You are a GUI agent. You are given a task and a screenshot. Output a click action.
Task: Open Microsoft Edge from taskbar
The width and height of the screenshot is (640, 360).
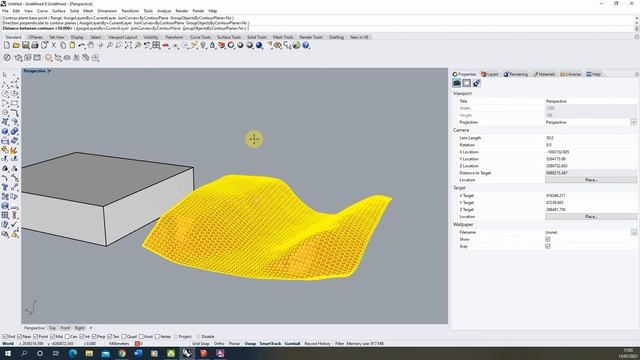pyautogui.click(x=73, y=353)
